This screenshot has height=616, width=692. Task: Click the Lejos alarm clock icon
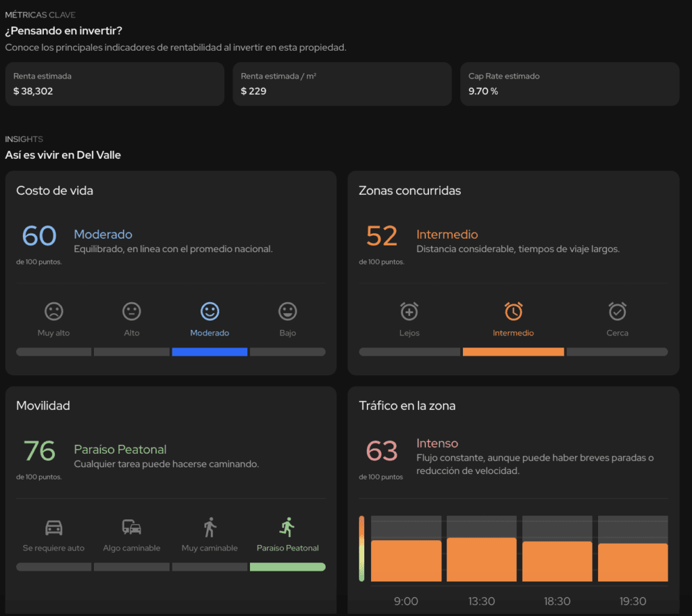(x=409, y=311)
